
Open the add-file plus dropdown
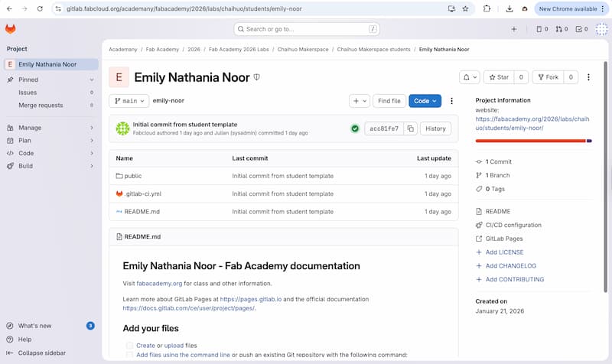click(360, 101)
